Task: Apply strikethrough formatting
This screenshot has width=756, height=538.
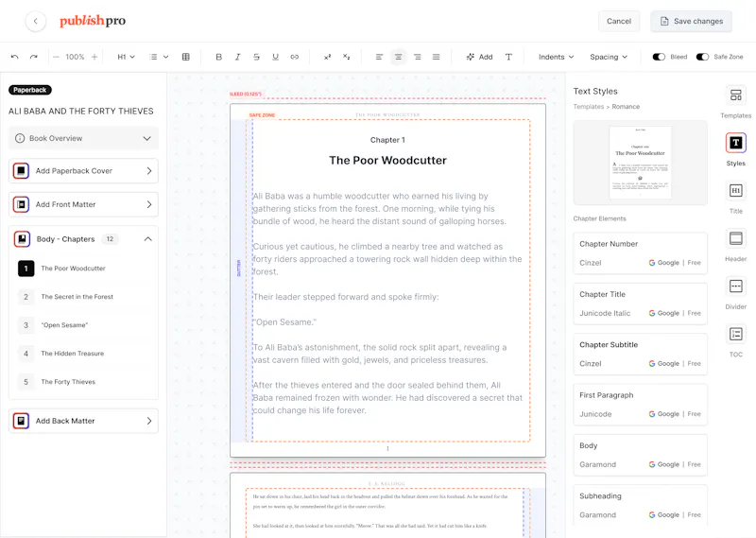Action: click(x=256, y=57)
